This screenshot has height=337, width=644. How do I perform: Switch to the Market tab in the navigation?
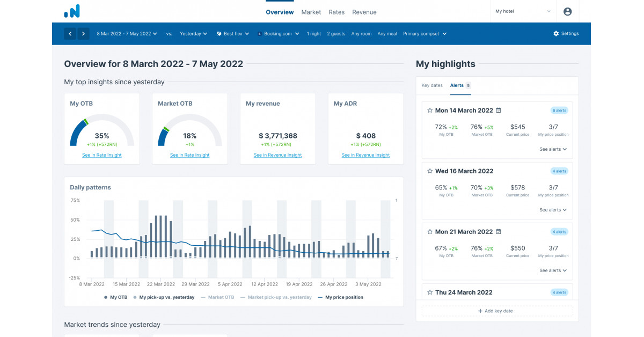(311, 11)
